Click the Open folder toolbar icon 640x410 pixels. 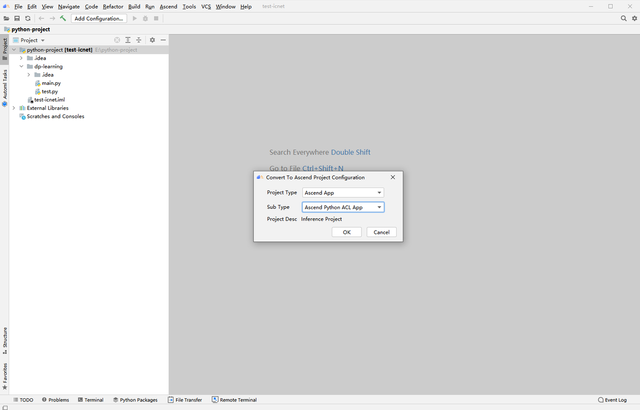pyautogui.click(x=6, y=18)
